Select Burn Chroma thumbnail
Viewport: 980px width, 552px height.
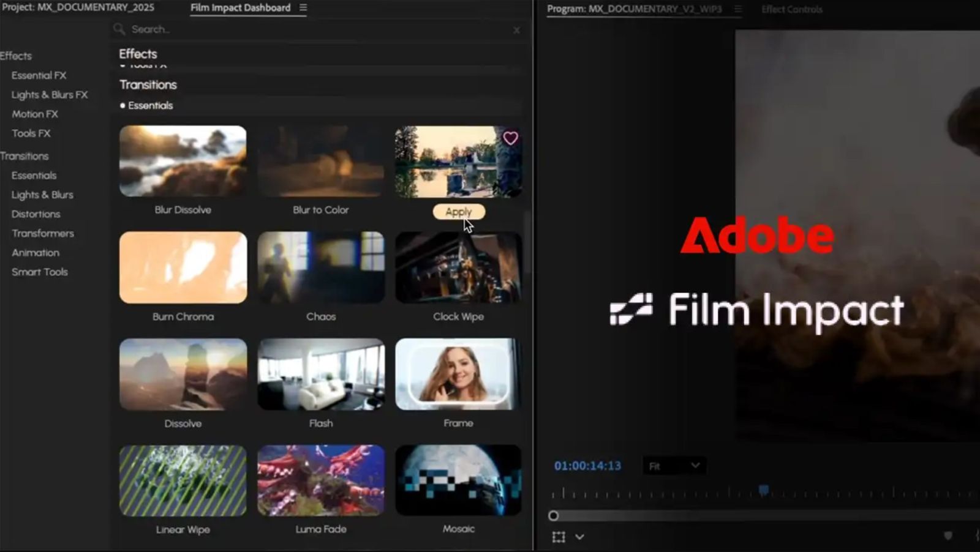183,267
